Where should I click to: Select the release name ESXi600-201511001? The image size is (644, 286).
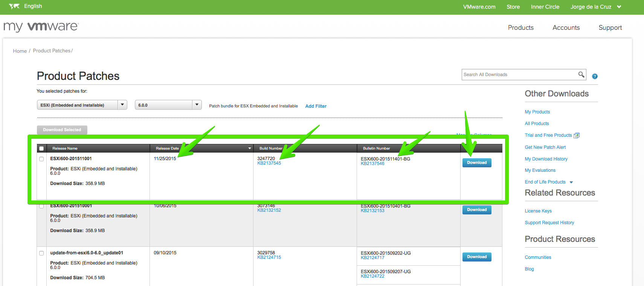(71, 159)
